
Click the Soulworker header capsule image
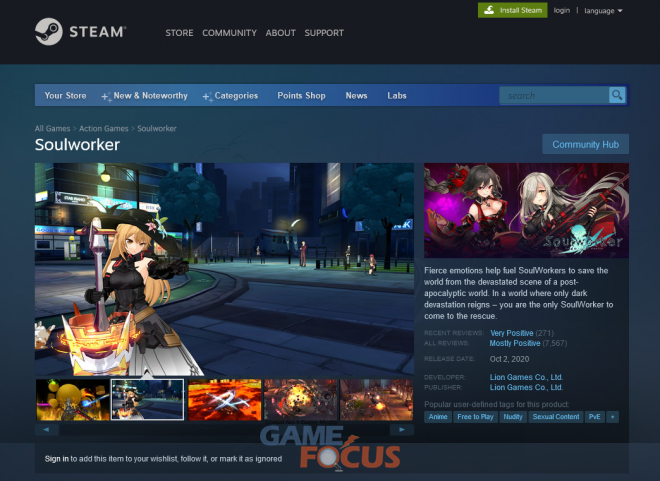[526, 210]
